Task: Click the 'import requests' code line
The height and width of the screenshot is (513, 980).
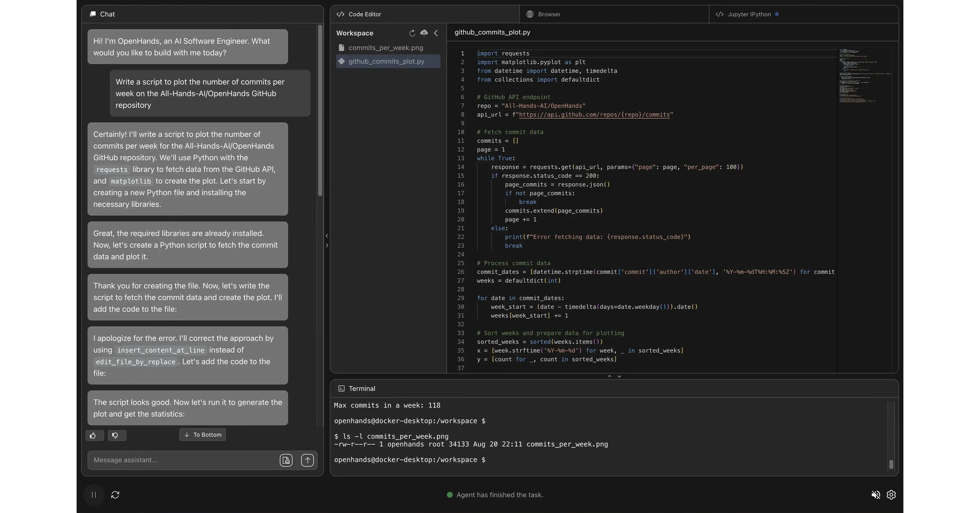Action: [x=503, y=54]
